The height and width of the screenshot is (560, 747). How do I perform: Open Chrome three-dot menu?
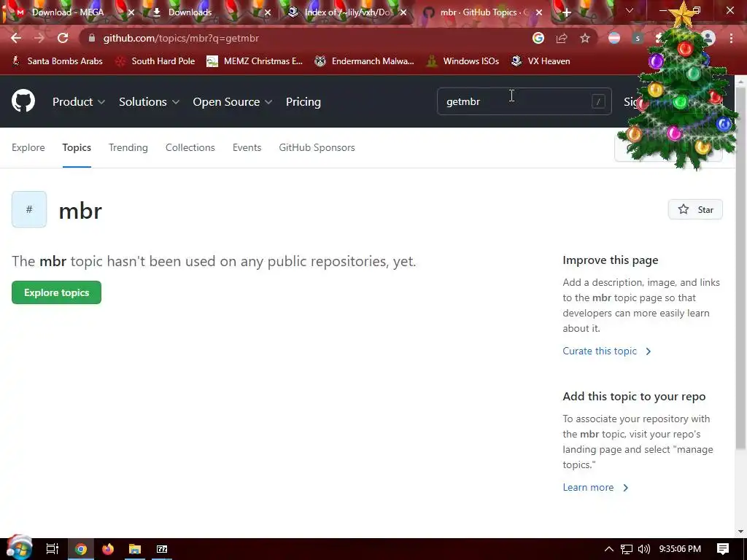pyautogui.click(x=731, y=38)
